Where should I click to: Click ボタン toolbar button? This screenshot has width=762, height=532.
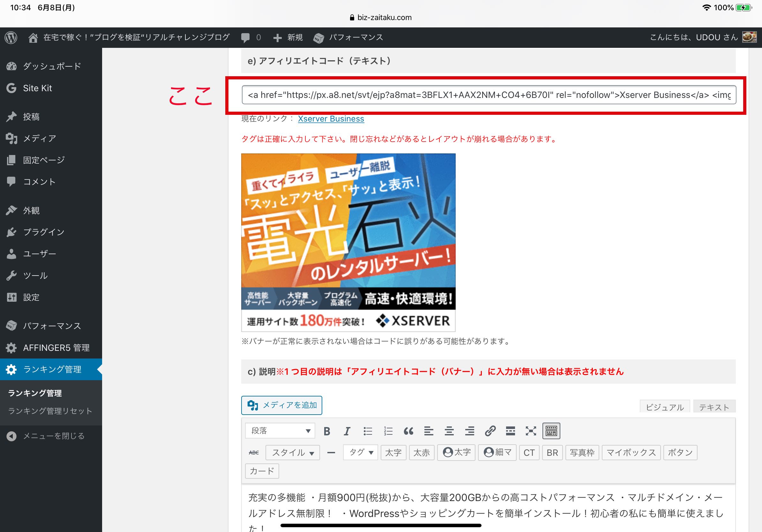[680, 452]
